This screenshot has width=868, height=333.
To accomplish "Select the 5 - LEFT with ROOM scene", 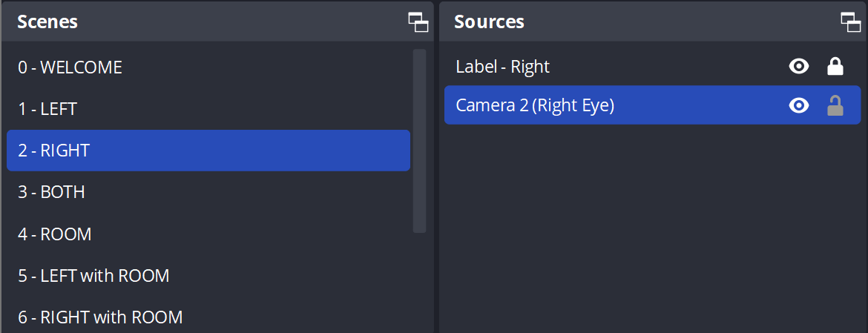I will pyautogui.click(x=208, y=275).
